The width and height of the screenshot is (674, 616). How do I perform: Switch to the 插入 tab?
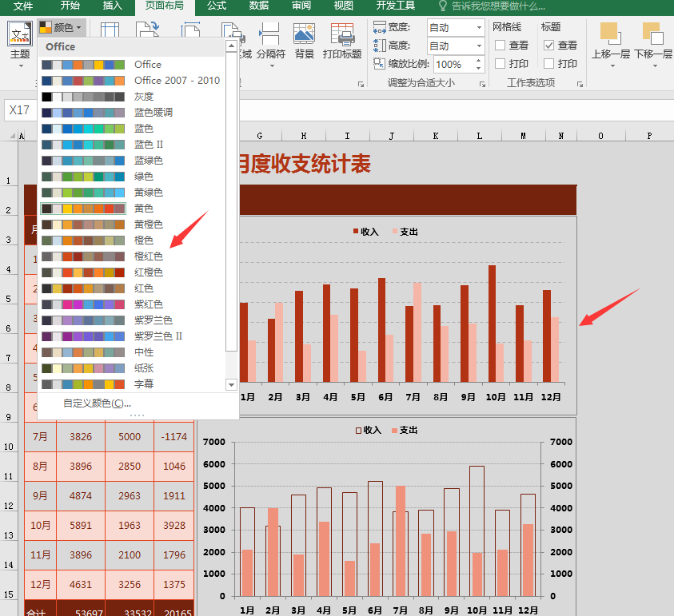coord(112,6)
